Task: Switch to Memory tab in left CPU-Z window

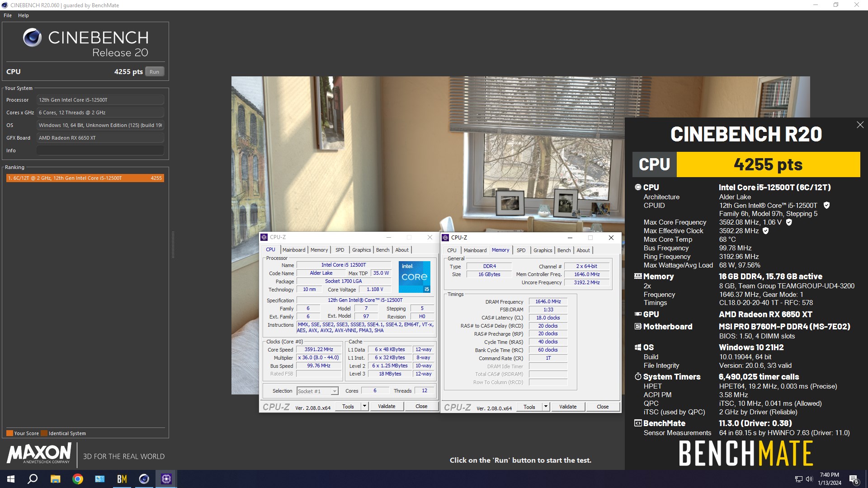Action: pos(319,250)
